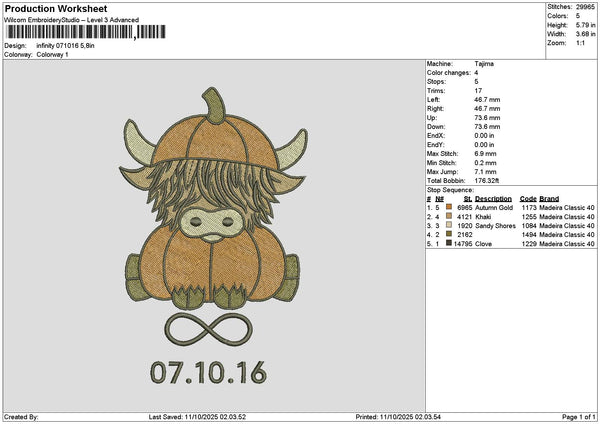Click the 'Last Saved' timestamp
This screenshot has width=600, height=424.
(197, 417)
